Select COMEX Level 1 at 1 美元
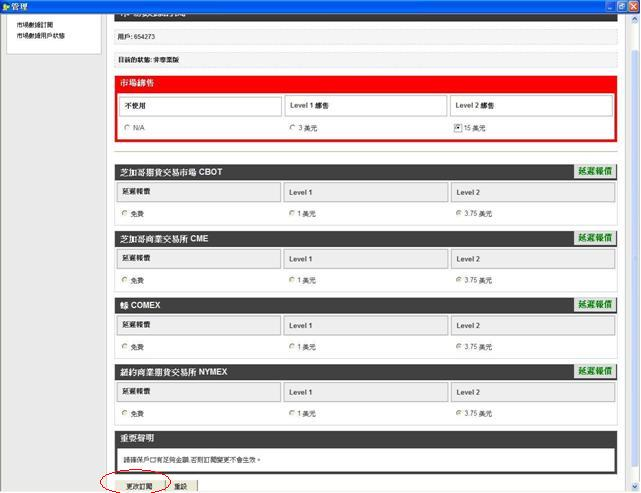 pyautogui.click(x=292, y=346)
